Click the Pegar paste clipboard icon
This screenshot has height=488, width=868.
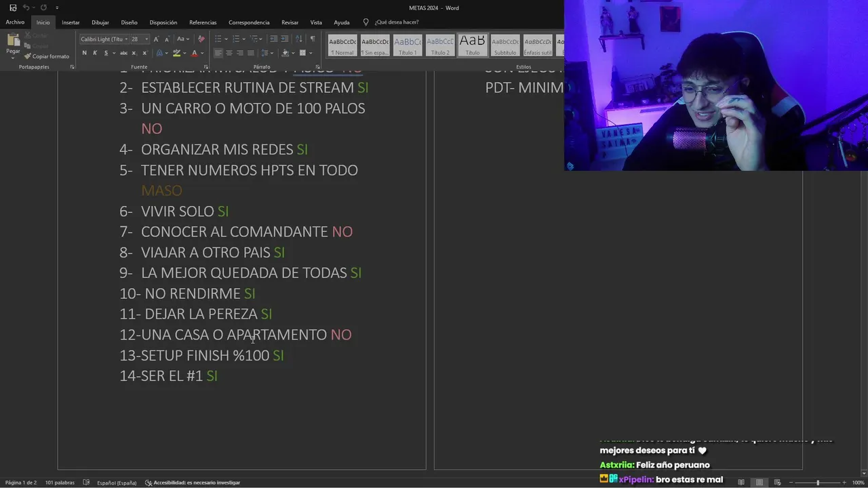tap(13, 43)
